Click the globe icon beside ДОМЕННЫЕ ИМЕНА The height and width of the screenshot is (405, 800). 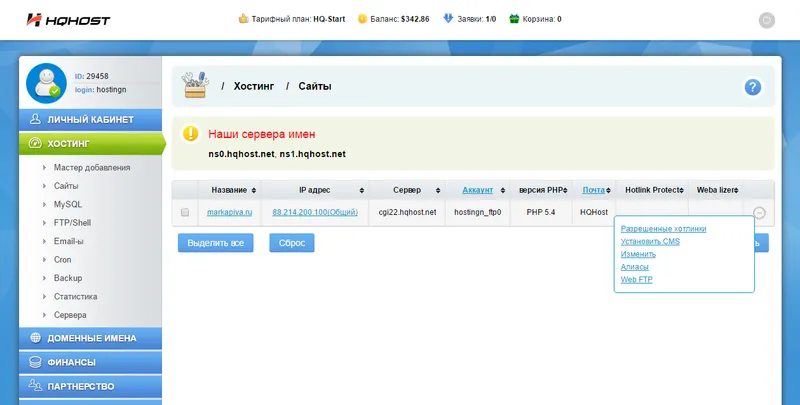tap(35, 338)
